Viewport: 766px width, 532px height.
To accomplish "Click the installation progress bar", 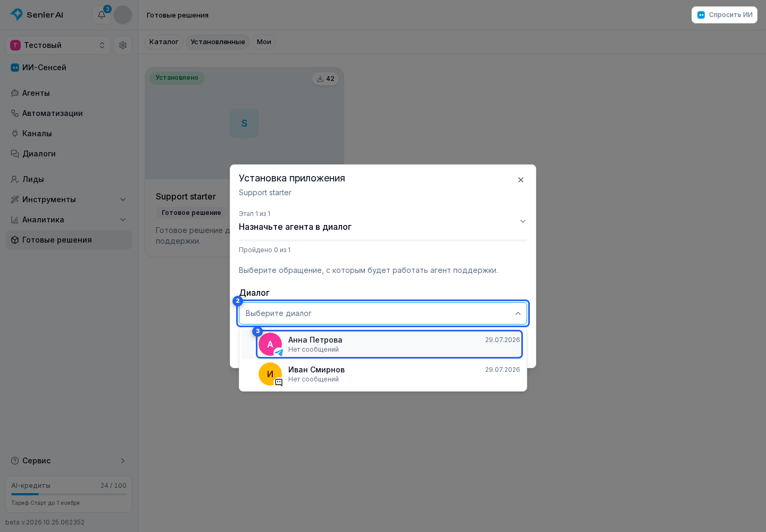I will [x=383, y=240].
